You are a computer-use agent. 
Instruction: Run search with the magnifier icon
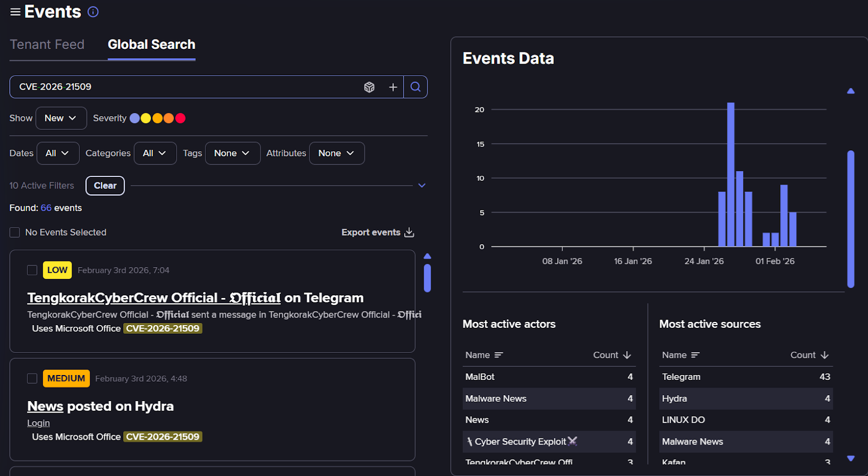(x=416, y=87)
